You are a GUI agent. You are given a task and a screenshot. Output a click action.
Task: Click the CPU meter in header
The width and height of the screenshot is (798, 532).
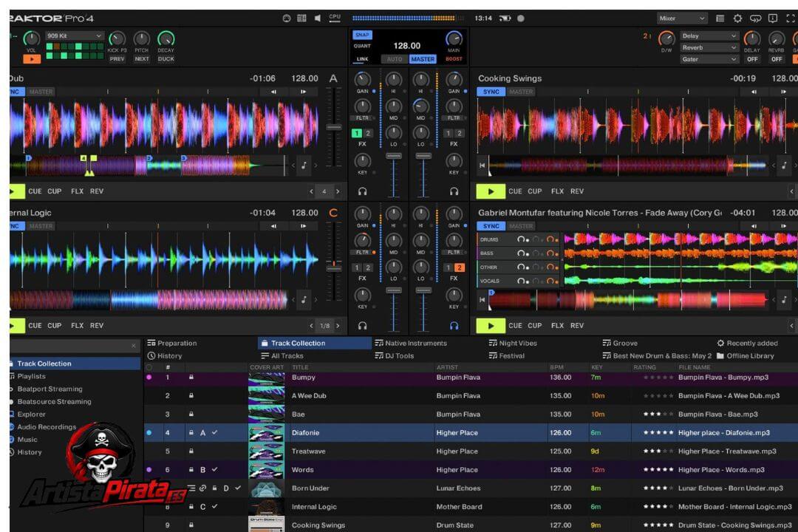(x=335, y=18)
